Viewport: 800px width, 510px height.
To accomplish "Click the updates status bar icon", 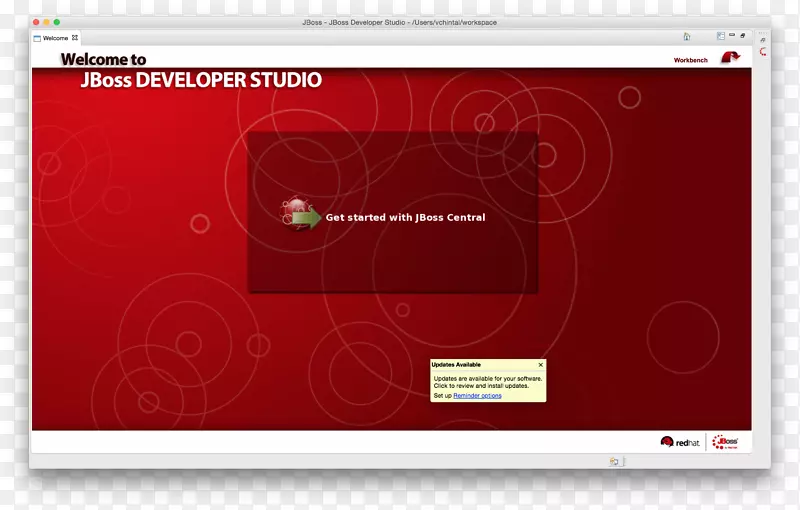I will point(614,462).
